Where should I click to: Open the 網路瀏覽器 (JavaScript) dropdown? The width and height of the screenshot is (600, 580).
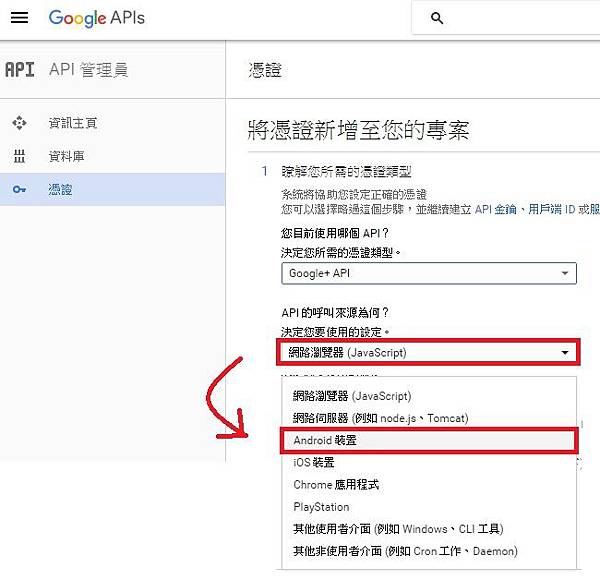[428, 352]
